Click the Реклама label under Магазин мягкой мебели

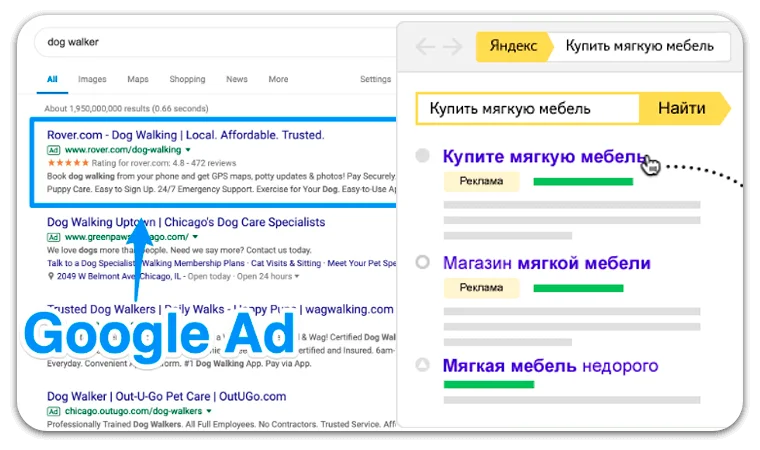[x=481, y=288]
